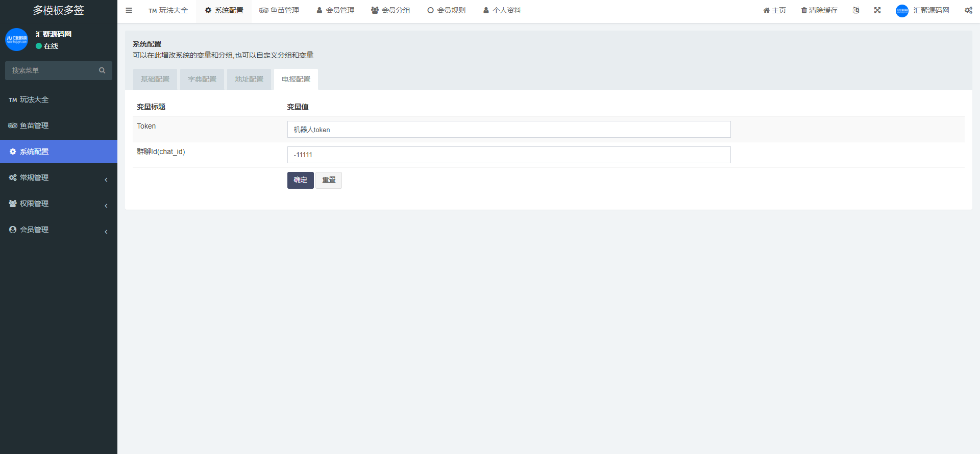Click the fullscreen expand icon in header

tap(877, 10)
